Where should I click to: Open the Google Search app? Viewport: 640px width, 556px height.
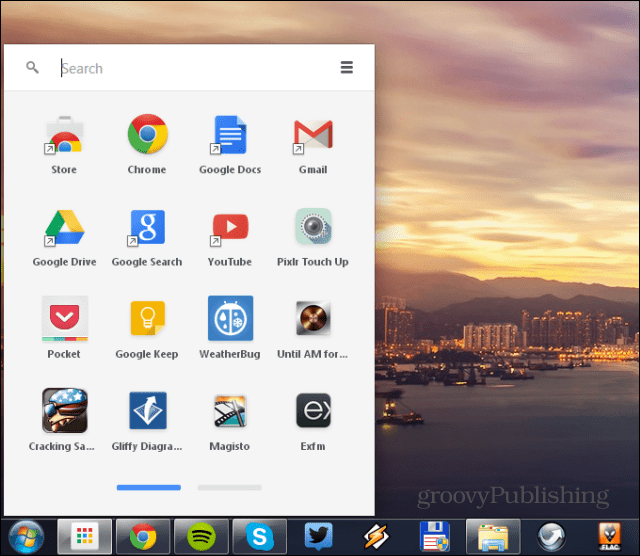[147, 228]
